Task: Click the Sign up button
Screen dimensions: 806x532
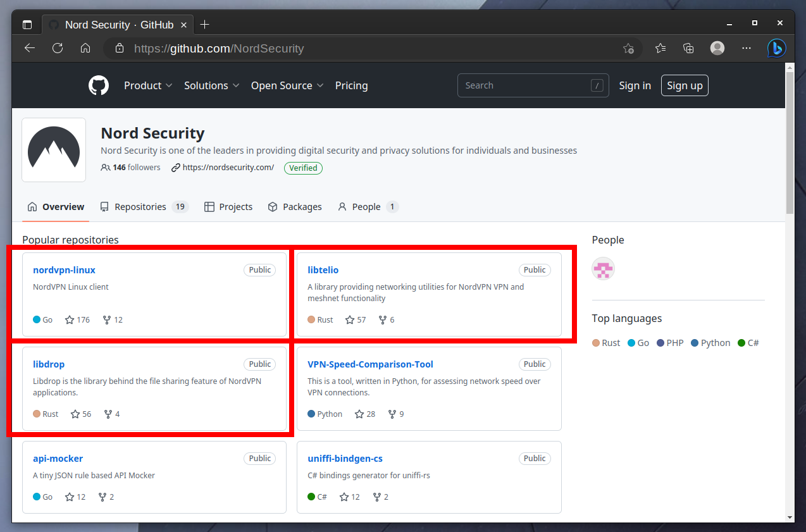Action: [685, 85]
